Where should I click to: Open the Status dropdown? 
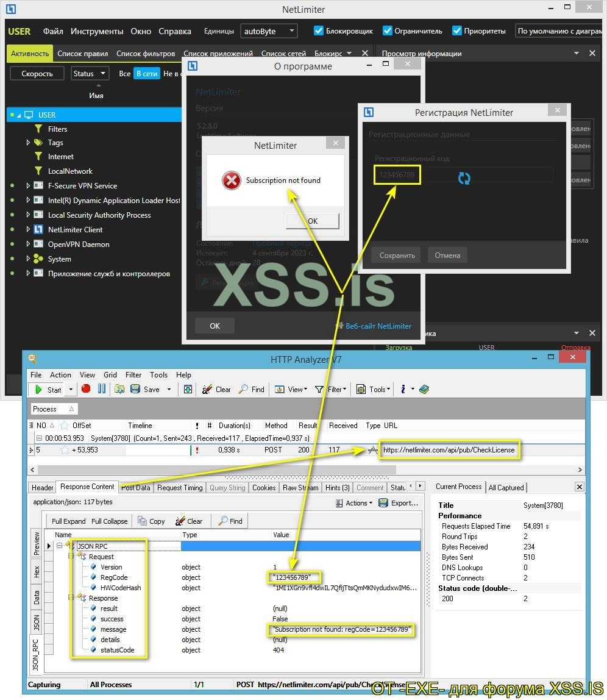89,74
